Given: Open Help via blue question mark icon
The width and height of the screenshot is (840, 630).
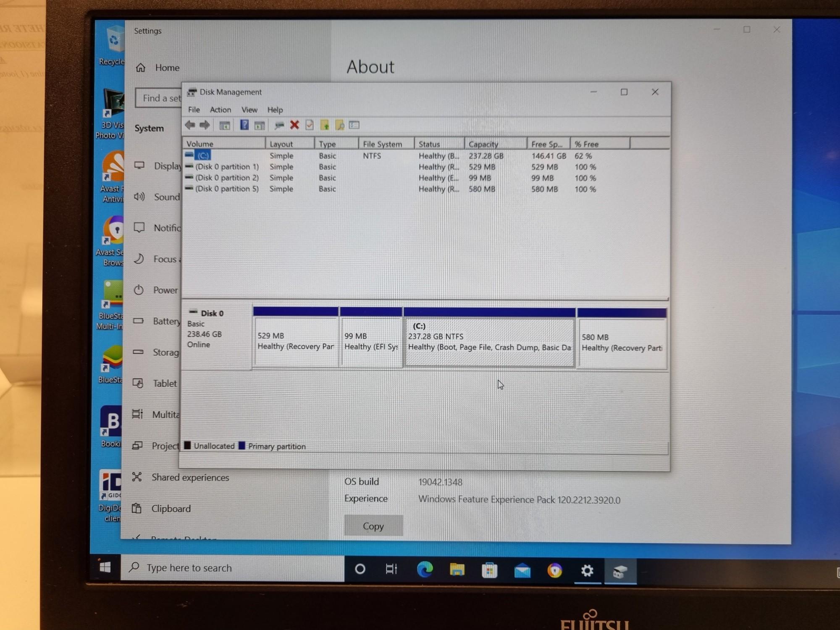Looking at the screenshot, I should click(x=244, y=125).
